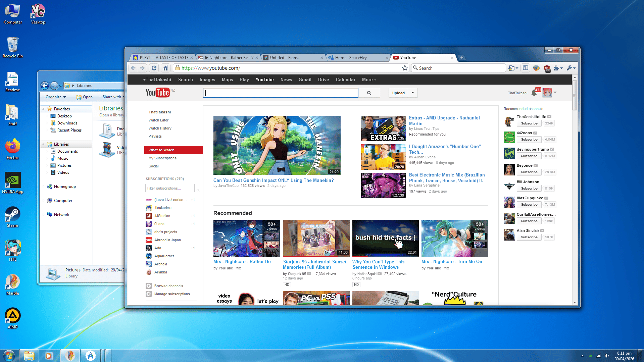Open Windows Media Player from the taskbar
Screen dimensions: 644x362
(x=49, y=356)
